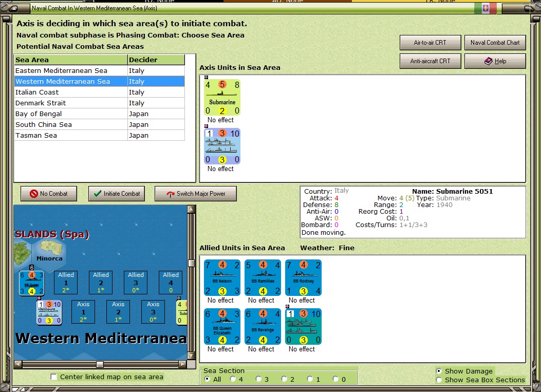Viewport: 541px width, 392px height.
Task: Open the Naval Combat Chart
Action: [495, 43]
